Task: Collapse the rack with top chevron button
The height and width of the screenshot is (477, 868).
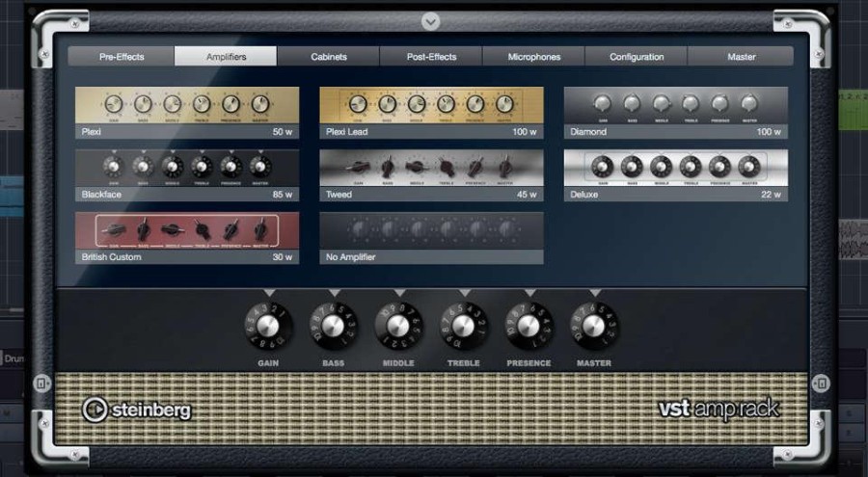Action: tap(431, 21)
